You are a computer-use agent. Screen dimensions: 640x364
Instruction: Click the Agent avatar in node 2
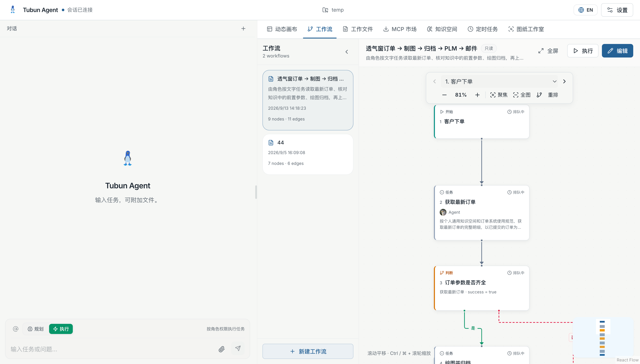pos(443,212)
